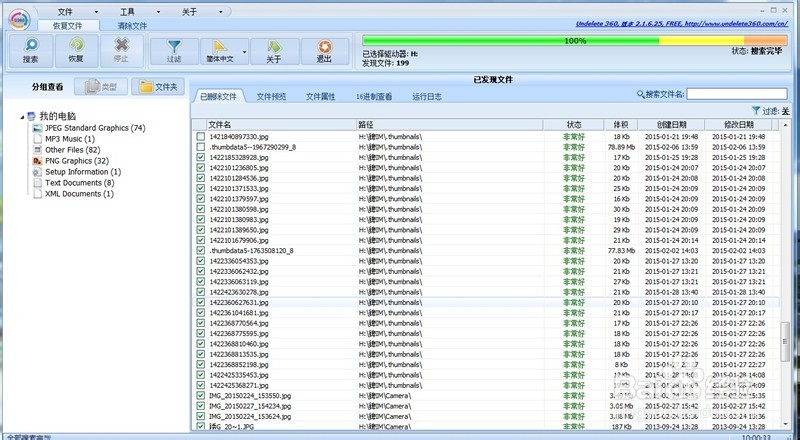The height and width of the screenshot is (440, 800).
Task: Sort by the 创建日期 column header
Action: (x=671, y=125)
